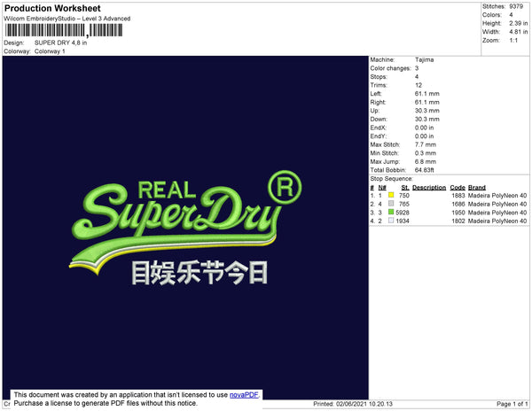Select the green thread swatch with 5928 stitches

391,212
